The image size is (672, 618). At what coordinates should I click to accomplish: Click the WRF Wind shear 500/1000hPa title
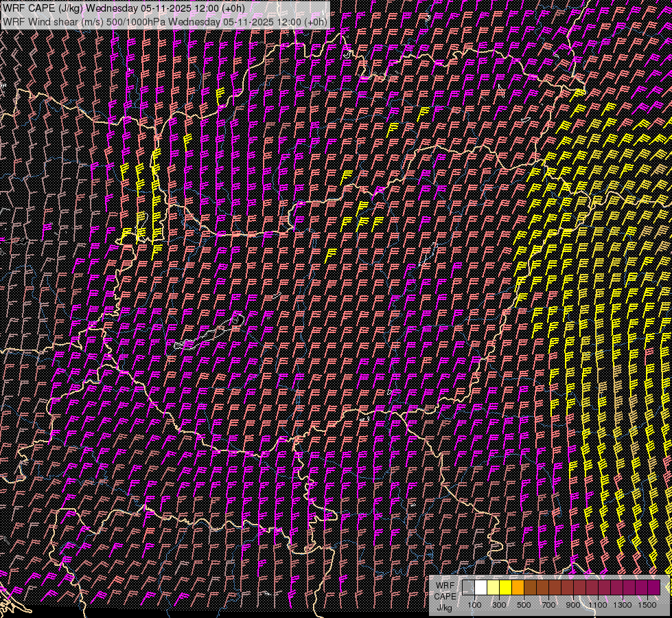[x=165, y=21]
